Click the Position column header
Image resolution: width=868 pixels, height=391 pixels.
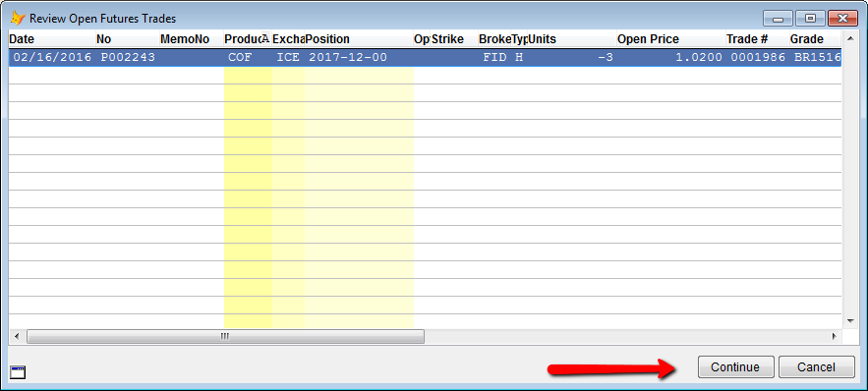coord(359,39)
